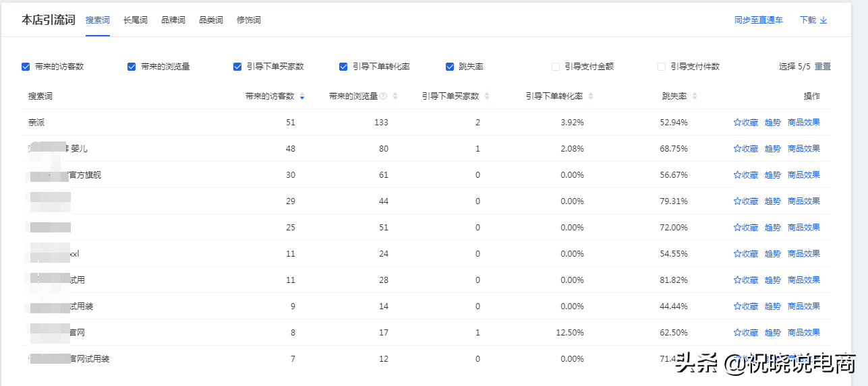Switch to 品类词 tab
The width and height of the screenshot is (868, 386).
(211, 20)
